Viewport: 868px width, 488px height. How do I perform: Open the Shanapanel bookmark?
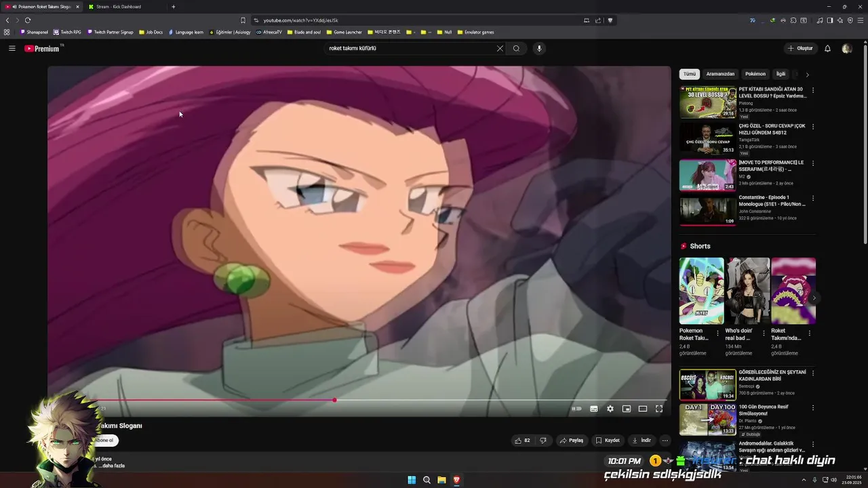pyautogui.click(x=34, y=32)
